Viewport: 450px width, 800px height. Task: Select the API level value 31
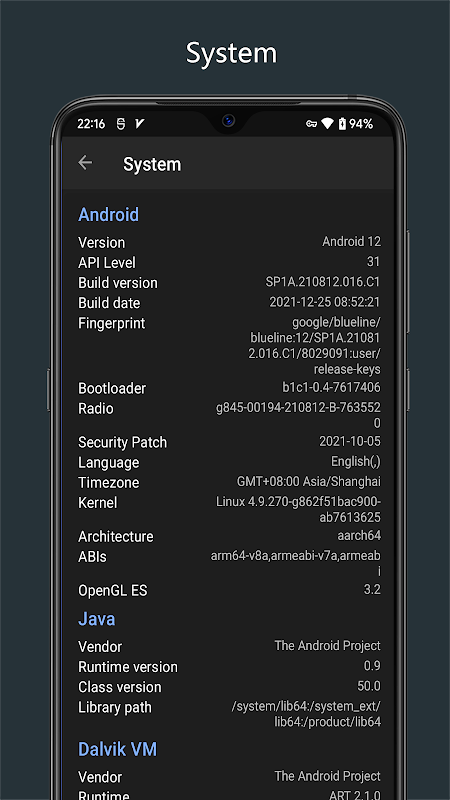click(373, 262)
